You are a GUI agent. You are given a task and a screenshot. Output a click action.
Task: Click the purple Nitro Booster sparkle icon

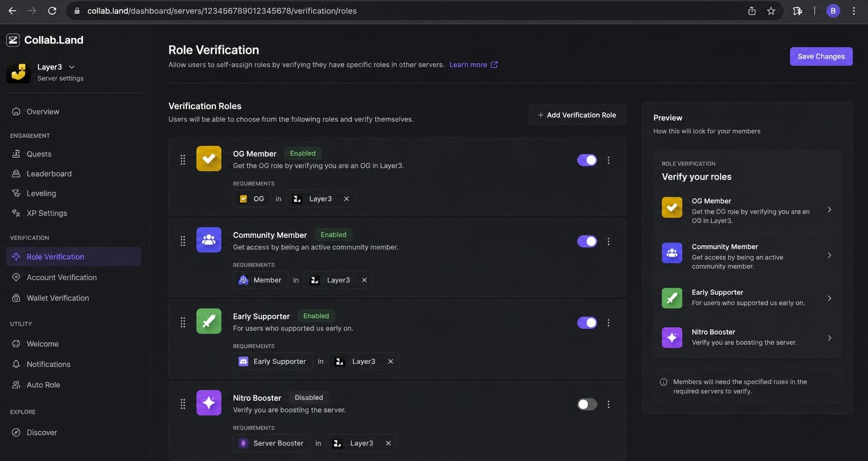(x=209, y=402)
